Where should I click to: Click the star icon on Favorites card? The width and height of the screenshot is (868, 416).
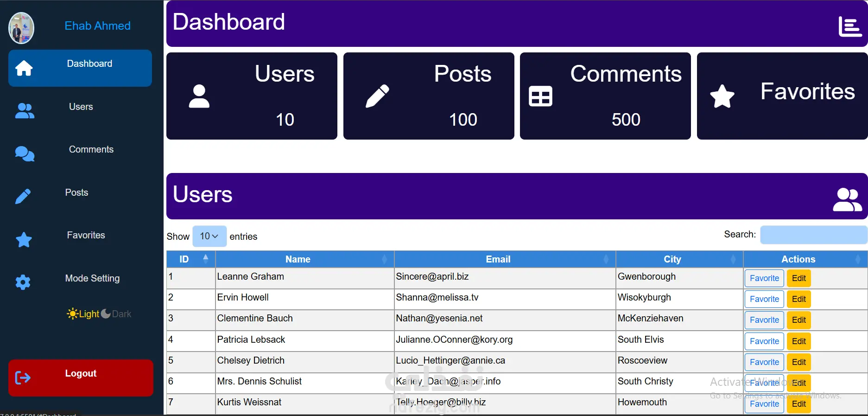[x=722, y=96]
